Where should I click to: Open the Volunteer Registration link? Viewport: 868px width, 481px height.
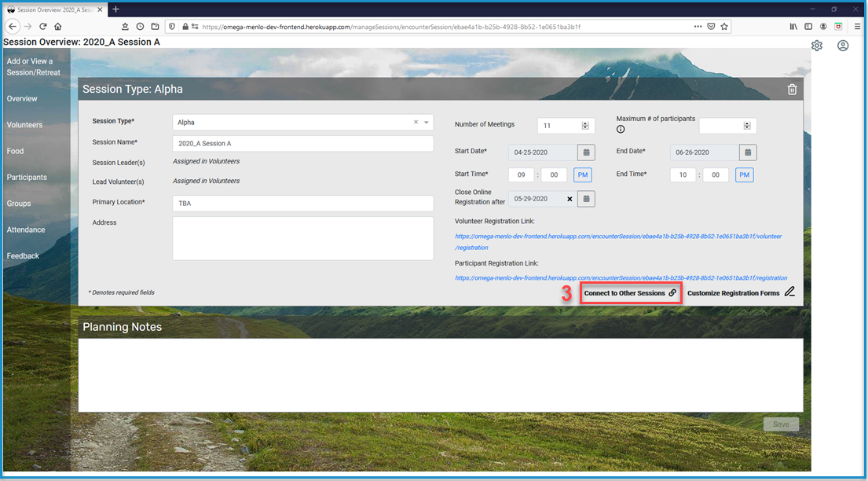tap(618, 241)
